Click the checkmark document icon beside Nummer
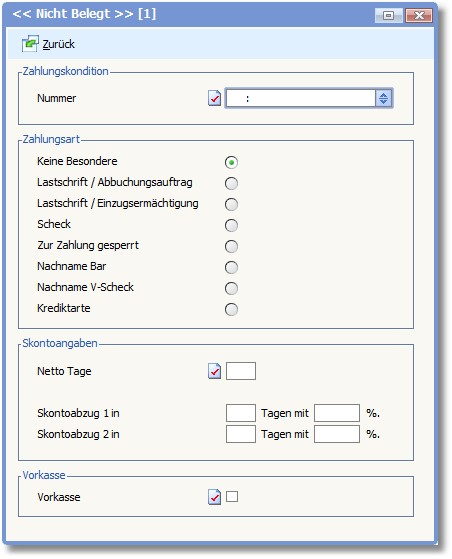This screenshot has width=452, height=559. coord(215,98)
